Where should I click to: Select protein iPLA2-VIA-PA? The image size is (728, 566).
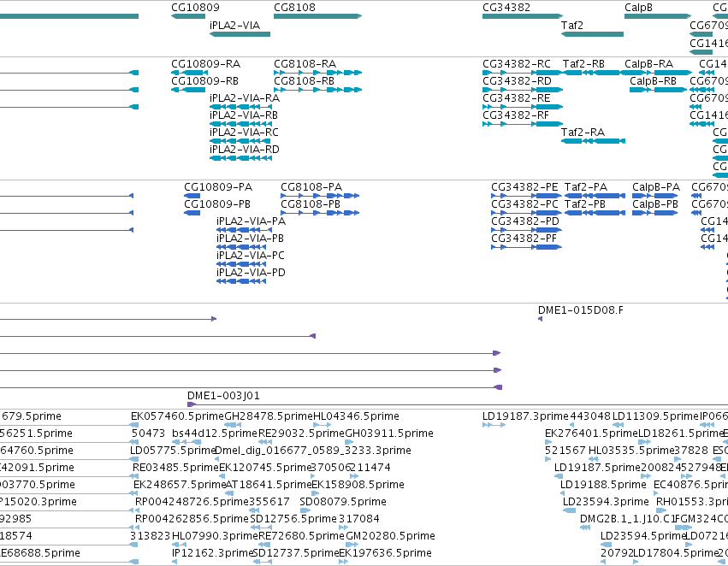[252, 221]
